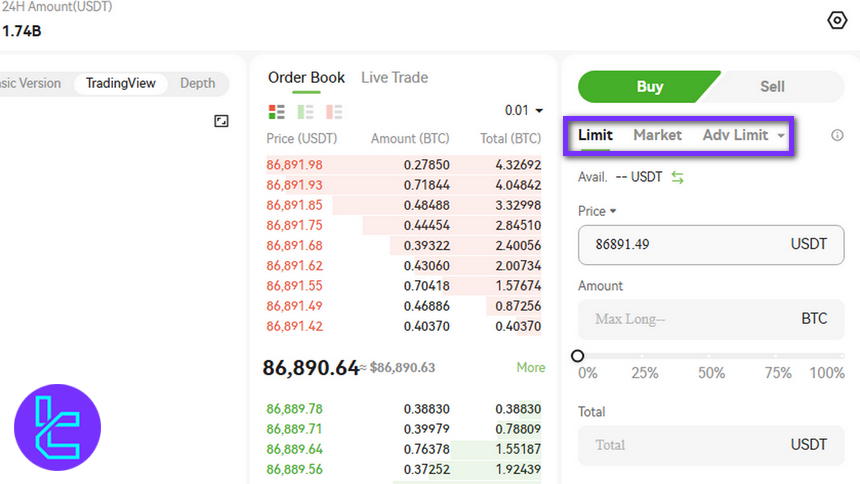860x484 pixels.
Task: Click the Total (BTC) column header
Action: pos(511,139)
